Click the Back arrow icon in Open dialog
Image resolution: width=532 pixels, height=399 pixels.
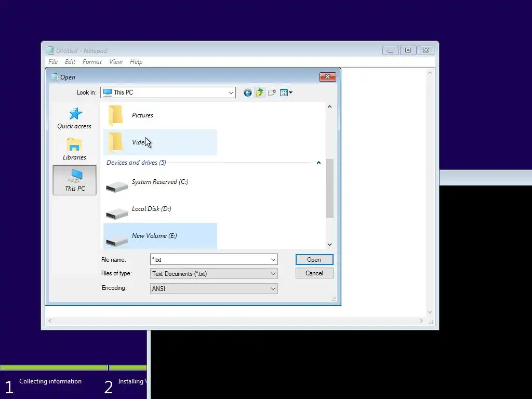(248, 92)
